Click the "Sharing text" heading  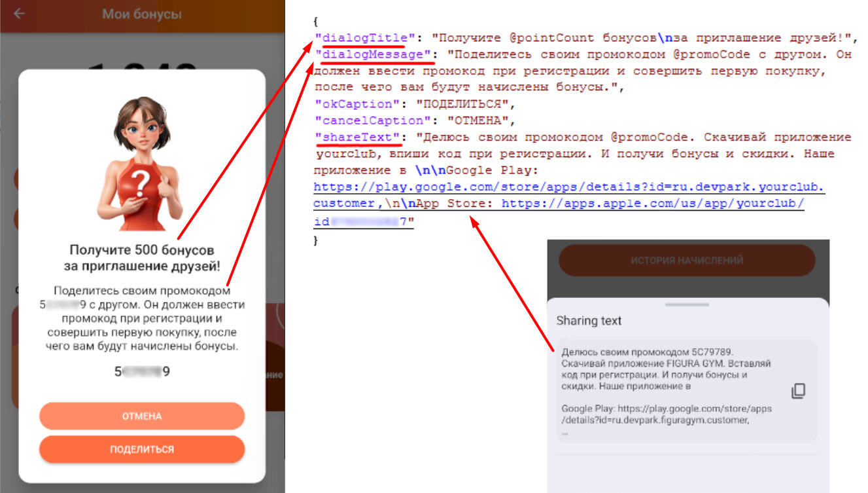click(x=589, y=321)
